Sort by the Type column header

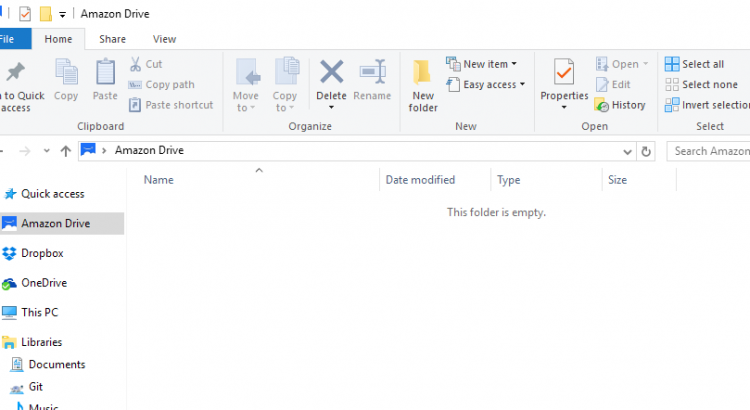point(508,180)
